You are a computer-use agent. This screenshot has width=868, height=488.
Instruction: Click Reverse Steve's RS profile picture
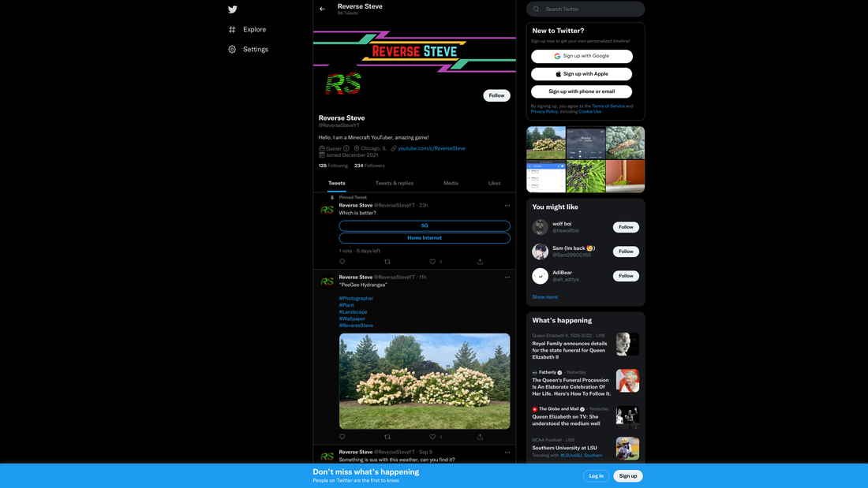pos(343,84)
